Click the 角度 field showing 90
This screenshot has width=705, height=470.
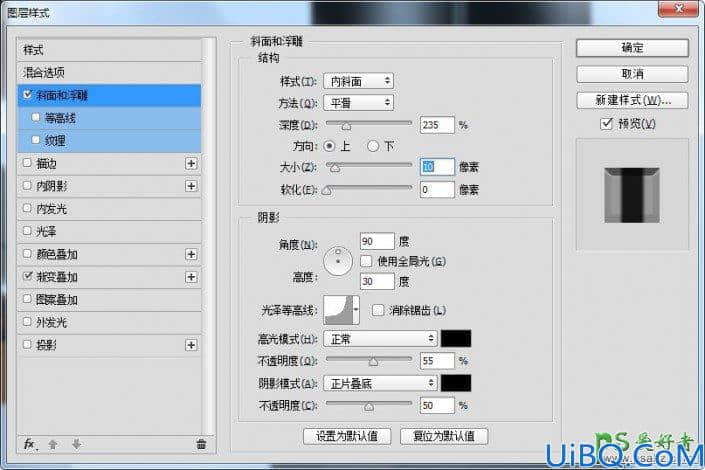(x=377, y=241)
